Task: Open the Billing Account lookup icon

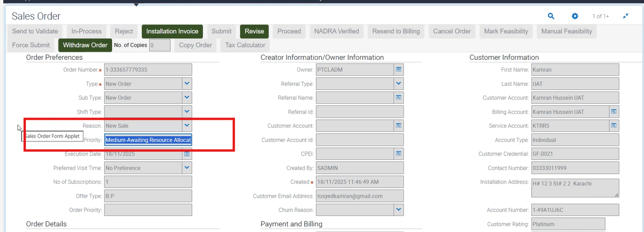Action: [614, 112]
